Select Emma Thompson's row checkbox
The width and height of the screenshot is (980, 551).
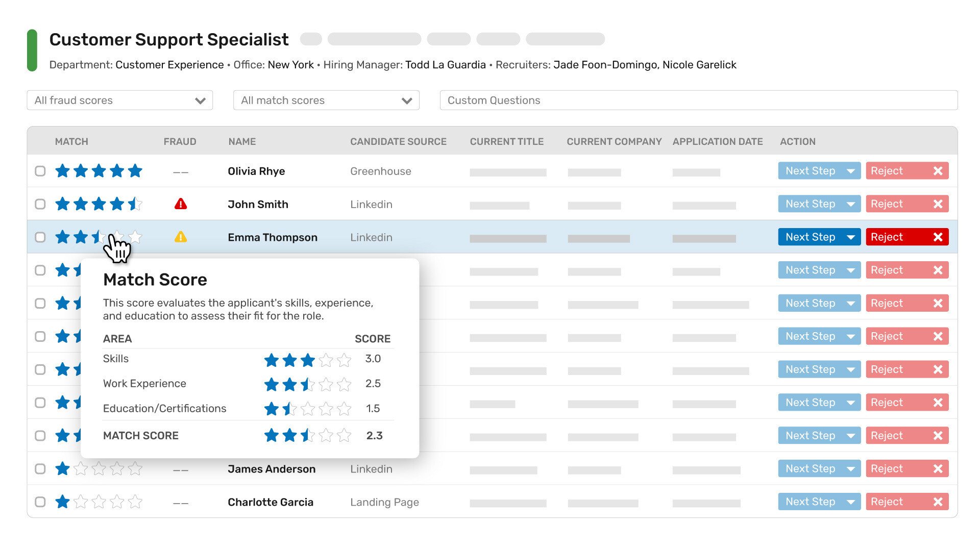pos(40,237)
